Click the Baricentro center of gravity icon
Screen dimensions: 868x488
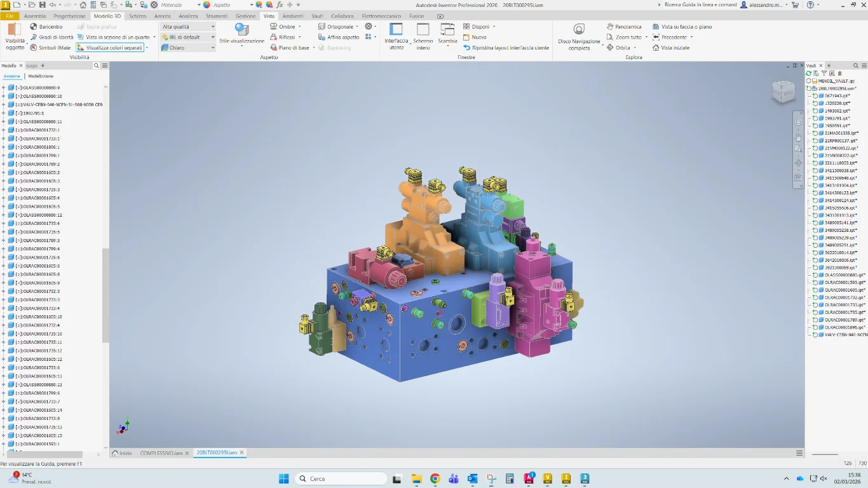[x=34, y=27]
